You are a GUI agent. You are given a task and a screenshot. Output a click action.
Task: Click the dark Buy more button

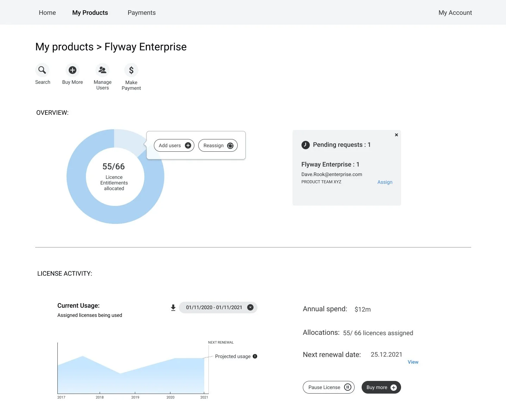click(381, 387)
